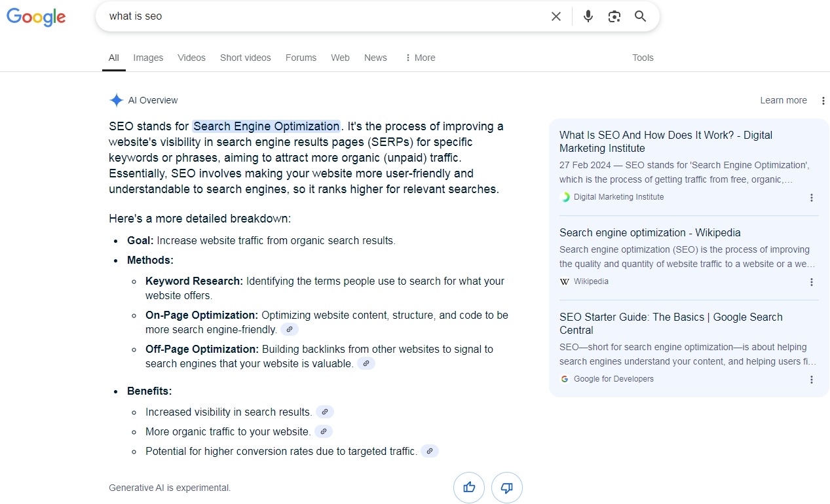Give thumbs up to AI Overview
The image size is (830, 504).
pyautogui.click(x=469, y=488)
